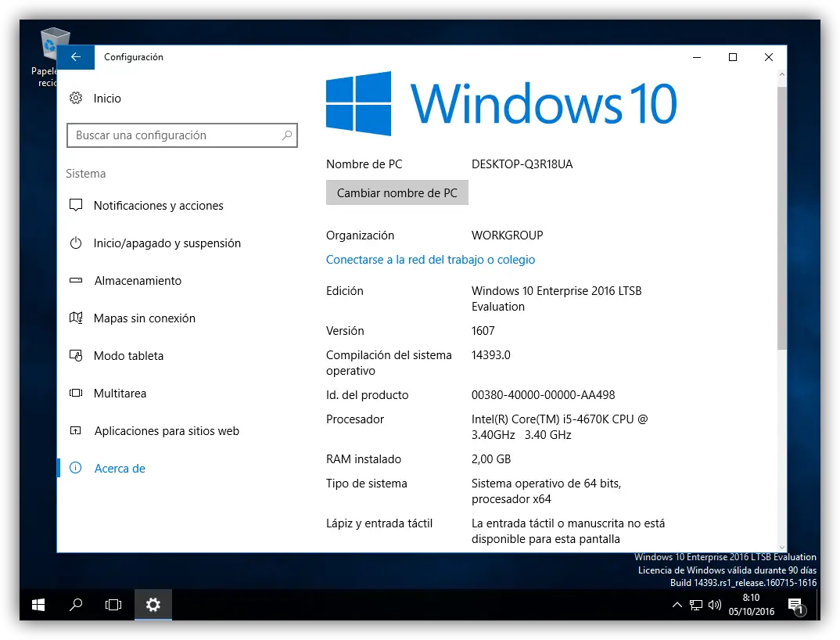The image size is (840, 640).
Task: Select version value 1607
Action: (483, 331)
